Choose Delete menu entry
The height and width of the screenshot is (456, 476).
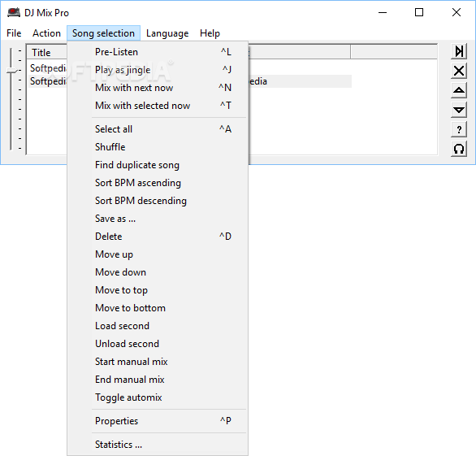[x=158, y=237]
